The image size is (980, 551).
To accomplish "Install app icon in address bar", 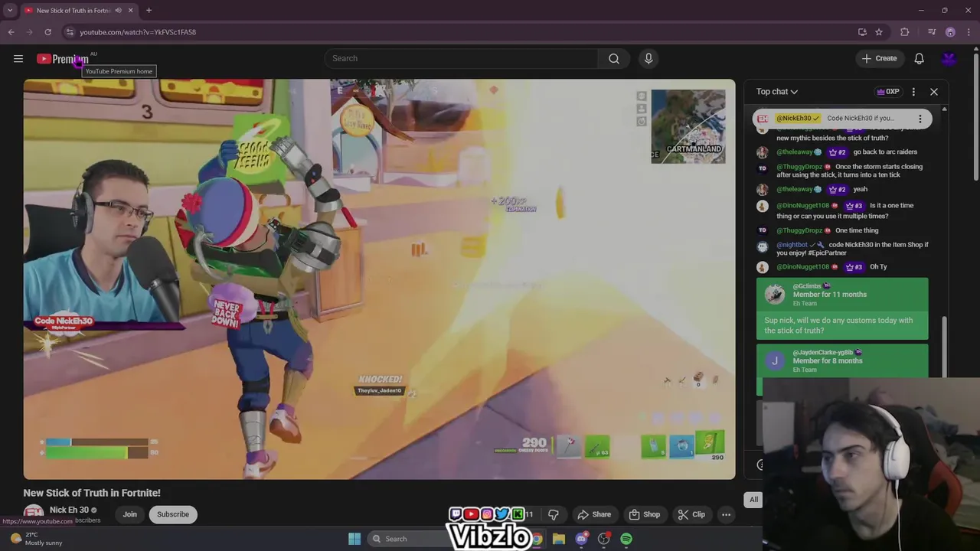I will (x=862, y=32).
